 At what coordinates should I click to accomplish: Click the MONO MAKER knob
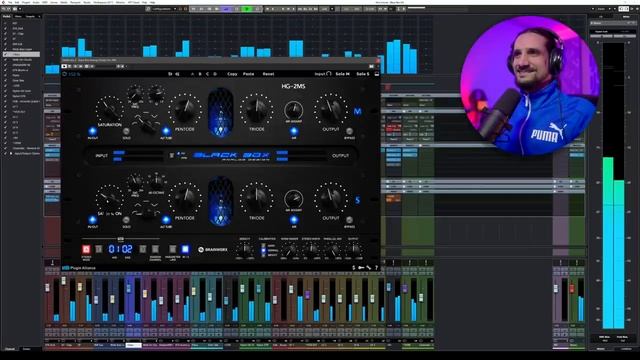(x=290, y=249)
